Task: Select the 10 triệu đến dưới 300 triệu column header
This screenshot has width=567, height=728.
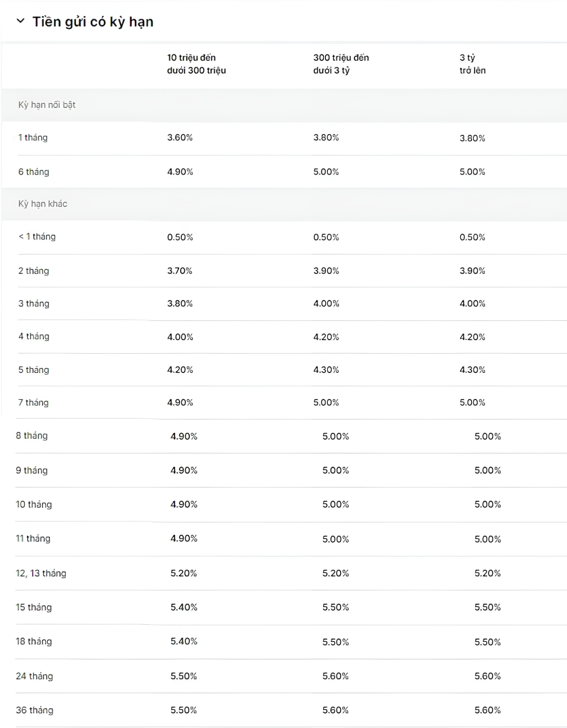Action: (197, 64)
